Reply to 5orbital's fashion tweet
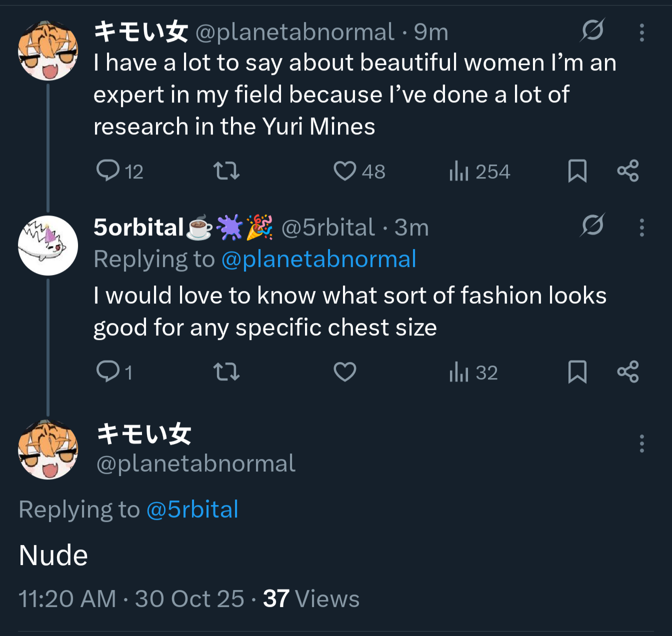Viewport: 672px width, 636px height. tap(107, 371)
